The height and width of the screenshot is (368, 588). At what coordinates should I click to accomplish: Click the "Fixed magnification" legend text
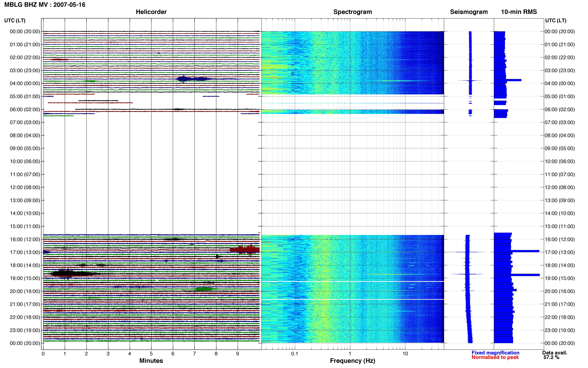tap(495, 353)
